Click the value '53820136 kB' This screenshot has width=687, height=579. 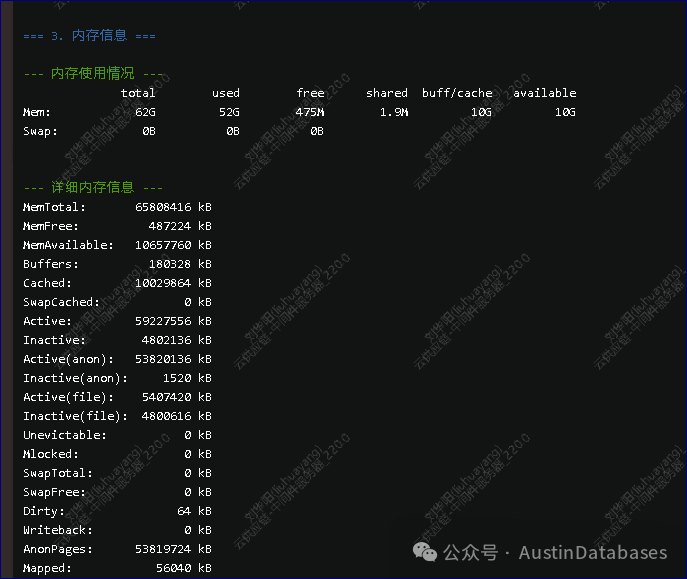(173, 359)
